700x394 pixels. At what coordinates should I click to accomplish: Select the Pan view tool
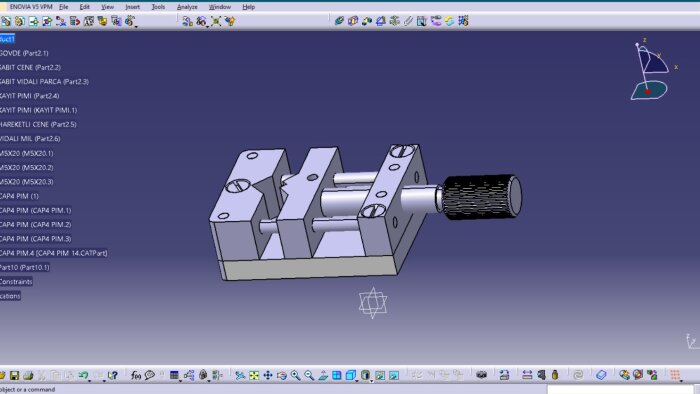[268, 375]
